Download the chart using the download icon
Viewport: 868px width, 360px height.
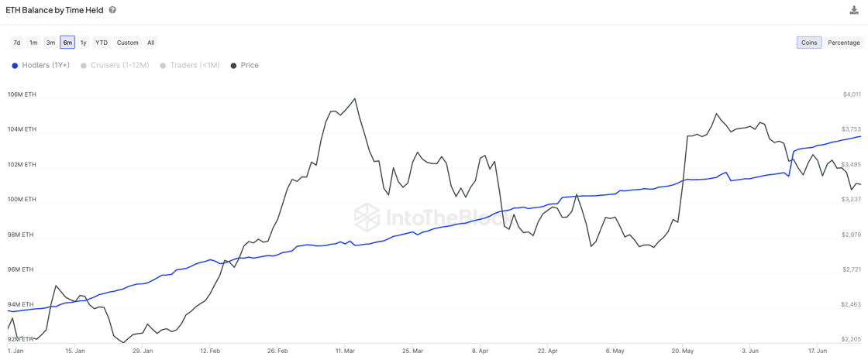[854, 10]
